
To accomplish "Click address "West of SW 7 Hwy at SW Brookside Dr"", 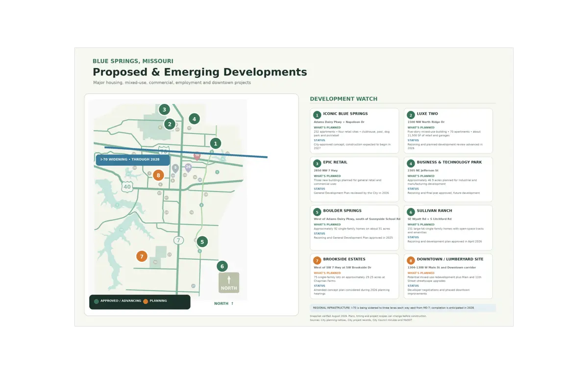I will point(343,268).
